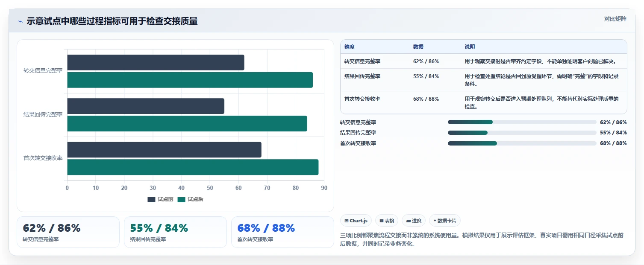
Task: Click the 试点前 bar for 首次转交接收率
Action: (164, 150)
